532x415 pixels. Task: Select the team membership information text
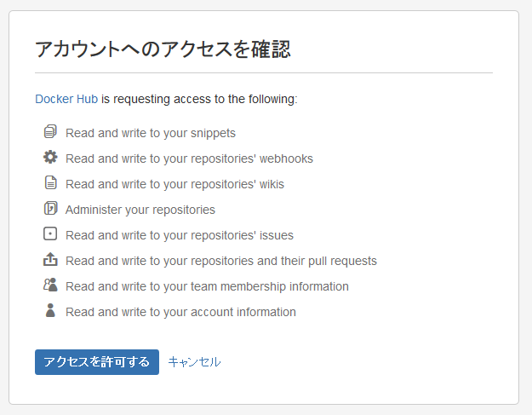point(207,286)
